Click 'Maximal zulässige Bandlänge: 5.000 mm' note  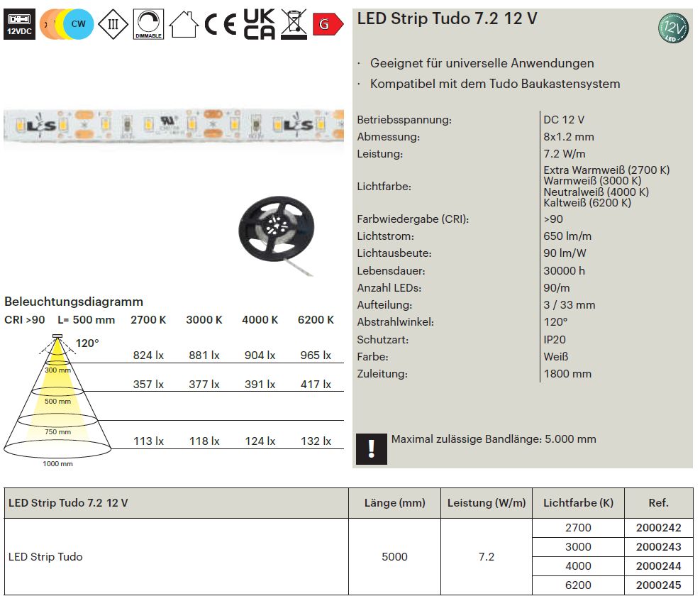pyautogui.click(x=494, y=439)
